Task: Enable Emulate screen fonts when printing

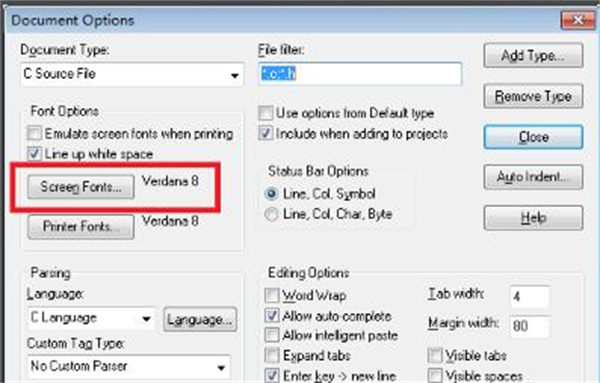Action: coord(34,134)
